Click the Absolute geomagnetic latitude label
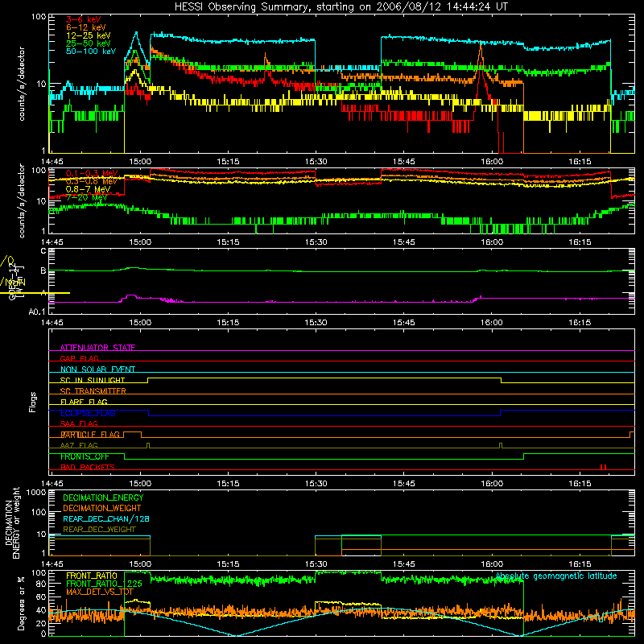The width and height of the screenshot is (644, 644). click(x=556, y=576)
